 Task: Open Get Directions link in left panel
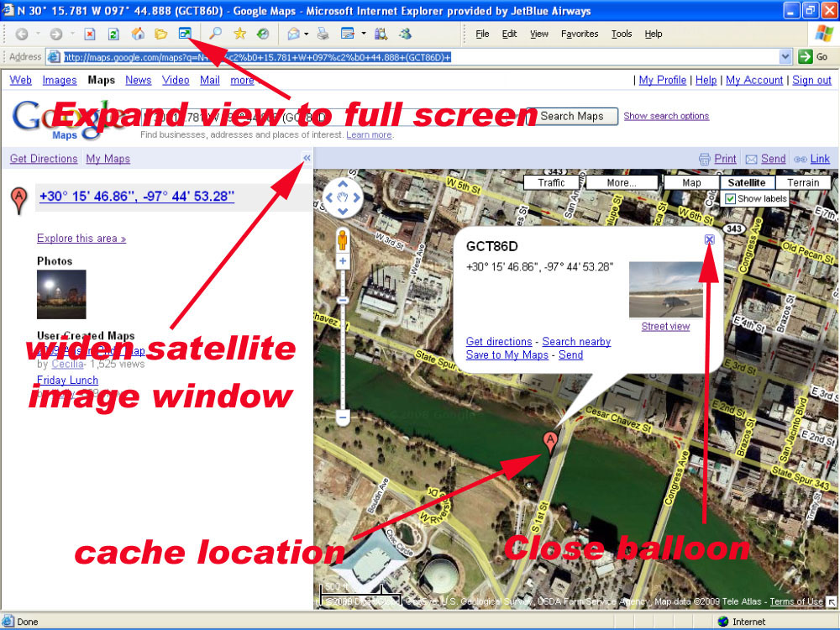point(44,159)
